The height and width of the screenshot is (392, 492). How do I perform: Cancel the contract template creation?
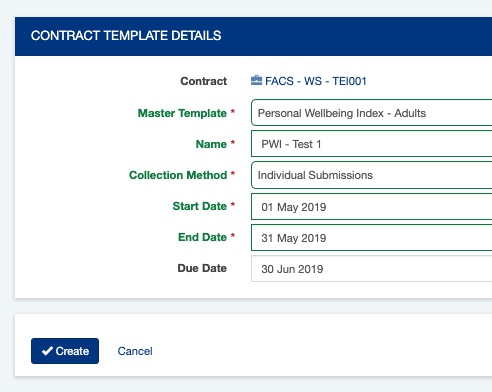coord(135,351)
